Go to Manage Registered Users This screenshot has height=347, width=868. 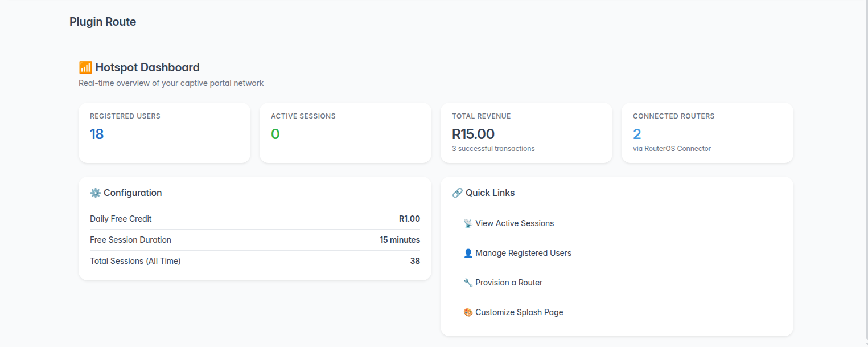[x=523, y=253]
